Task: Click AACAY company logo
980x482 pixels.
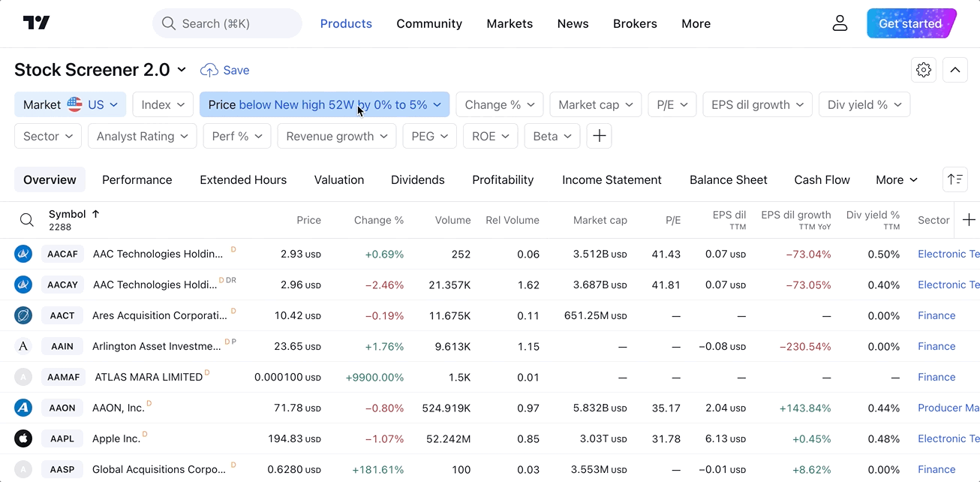Action: click(23, 285)
